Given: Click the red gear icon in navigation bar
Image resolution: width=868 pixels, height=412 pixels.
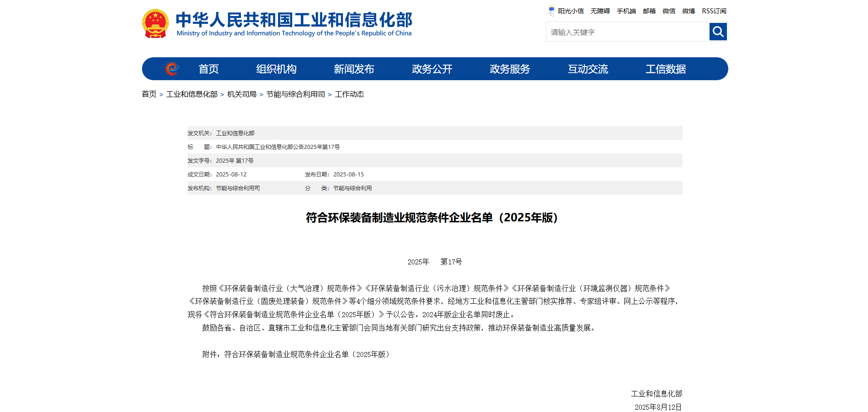Looking at the screenshot, I should 172,69.
